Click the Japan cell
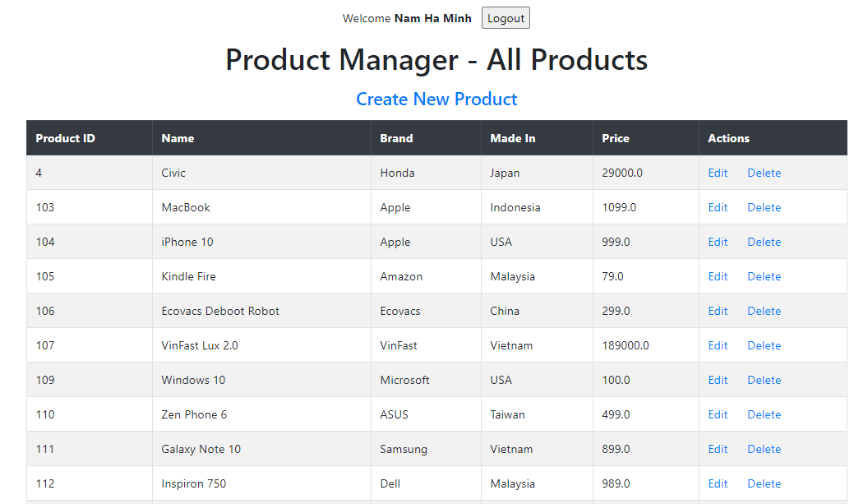 click(x=537, y=173)
